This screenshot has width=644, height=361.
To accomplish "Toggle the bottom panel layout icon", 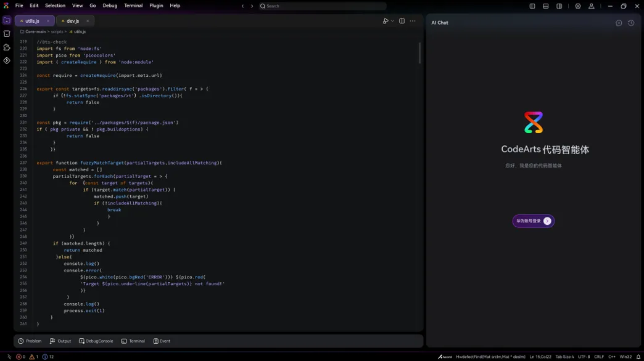I will coord(545,6).
